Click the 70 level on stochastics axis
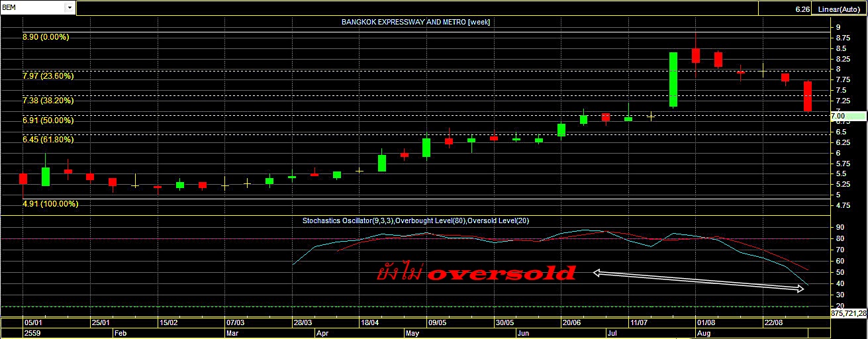This screenshot has width=868, height=339. point(840,250)
